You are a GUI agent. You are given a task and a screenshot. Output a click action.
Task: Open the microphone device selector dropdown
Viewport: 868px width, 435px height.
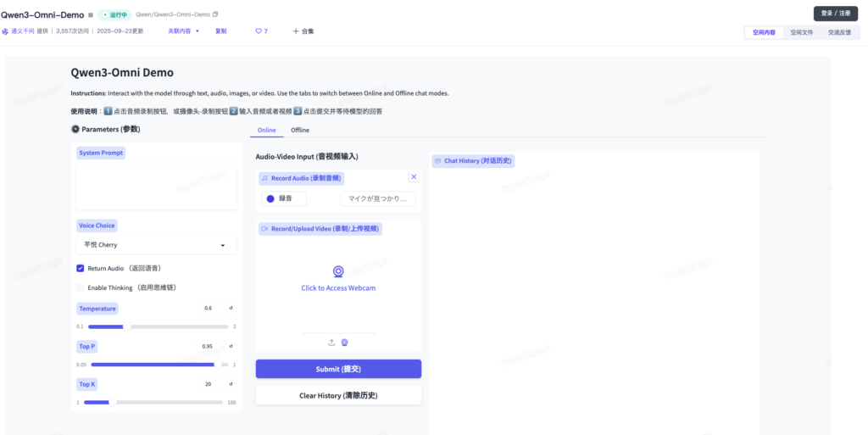(378, 198)
